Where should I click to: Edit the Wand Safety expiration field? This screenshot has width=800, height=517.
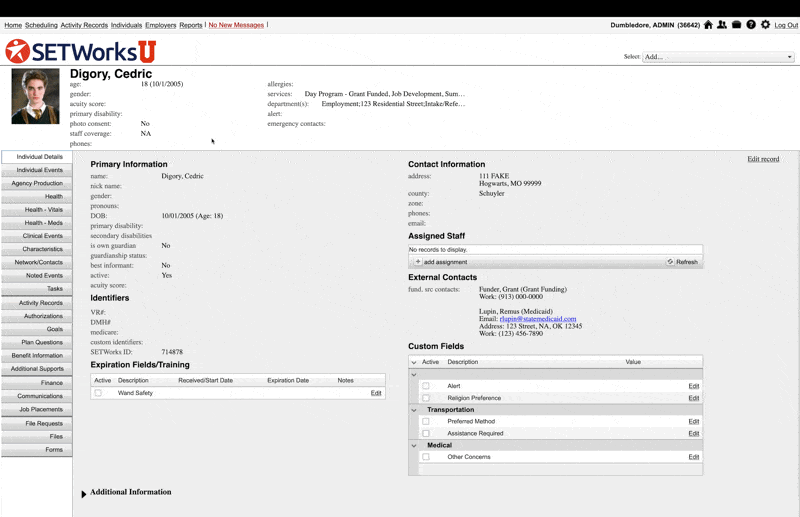(x=376, y=393)
